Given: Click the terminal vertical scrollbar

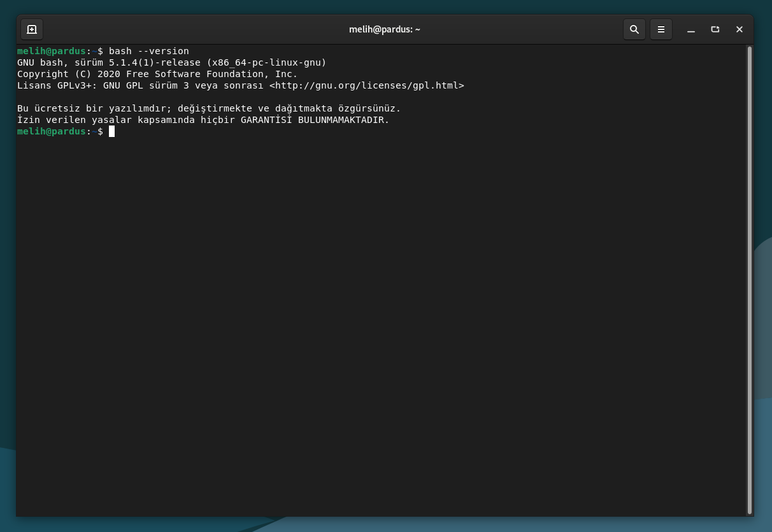Looking at the screenshot, I should 750,280.
